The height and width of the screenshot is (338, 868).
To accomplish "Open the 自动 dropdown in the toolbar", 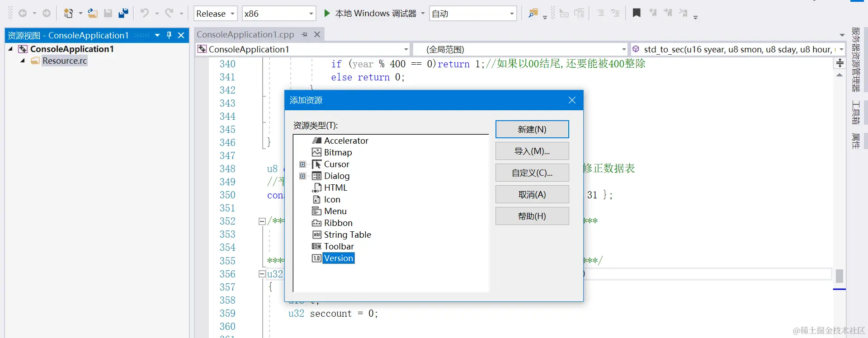I will [472, 14].
